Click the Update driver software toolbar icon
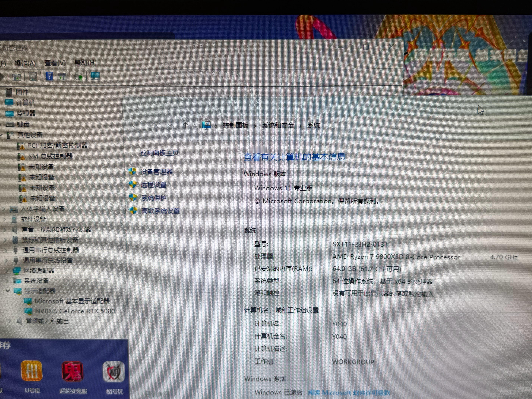The image size is (532, 399). (x=79, y=77)
